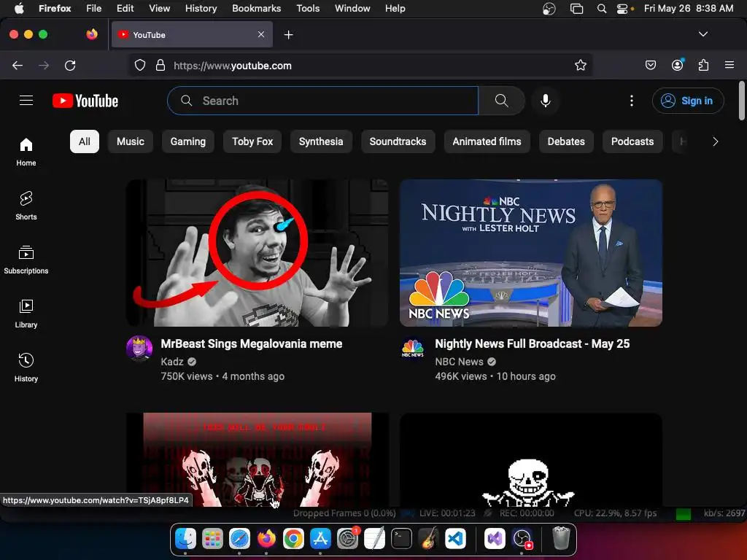Screen dimensions: 747x560
Task: Open Pocket save icon in toolbar
Action: 651,65
